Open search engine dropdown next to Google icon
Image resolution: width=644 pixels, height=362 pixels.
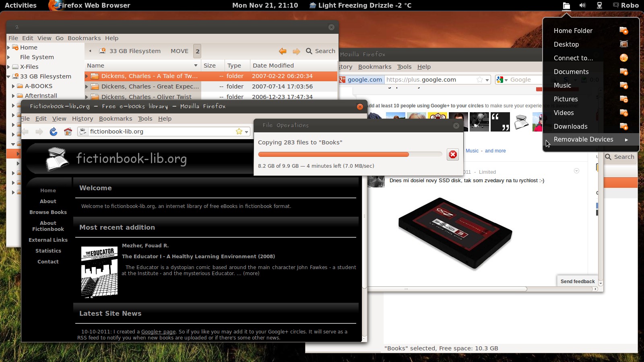pos(506,80)
